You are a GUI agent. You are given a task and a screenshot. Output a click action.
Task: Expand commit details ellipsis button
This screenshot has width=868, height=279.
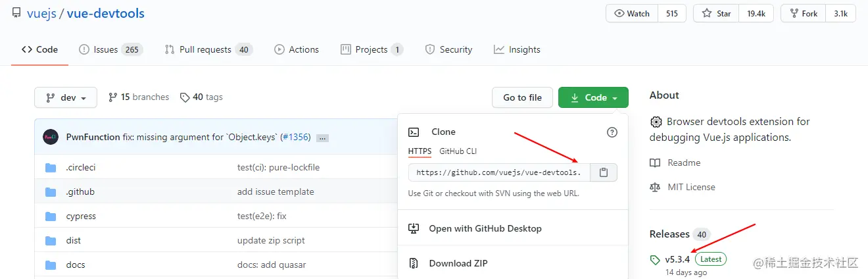322,138
